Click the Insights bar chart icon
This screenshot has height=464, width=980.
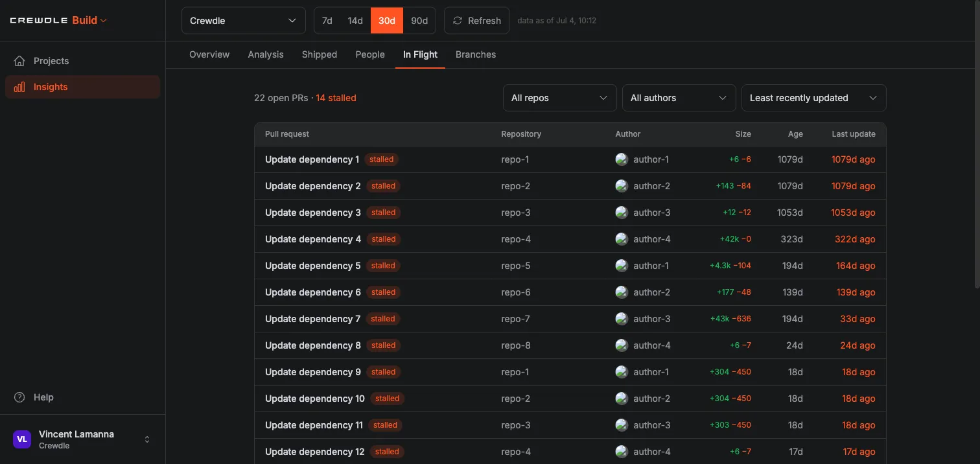click(x=19, y=87)
